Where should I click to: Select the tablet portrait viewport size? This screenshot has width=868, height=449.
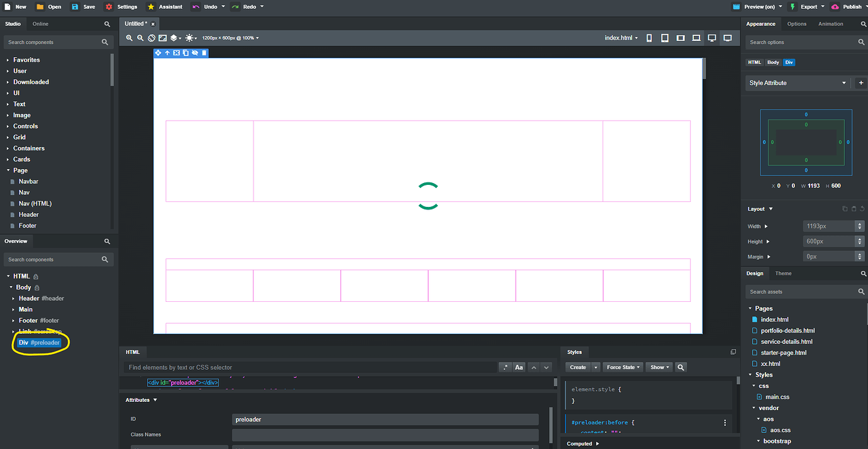pos(665,38)
